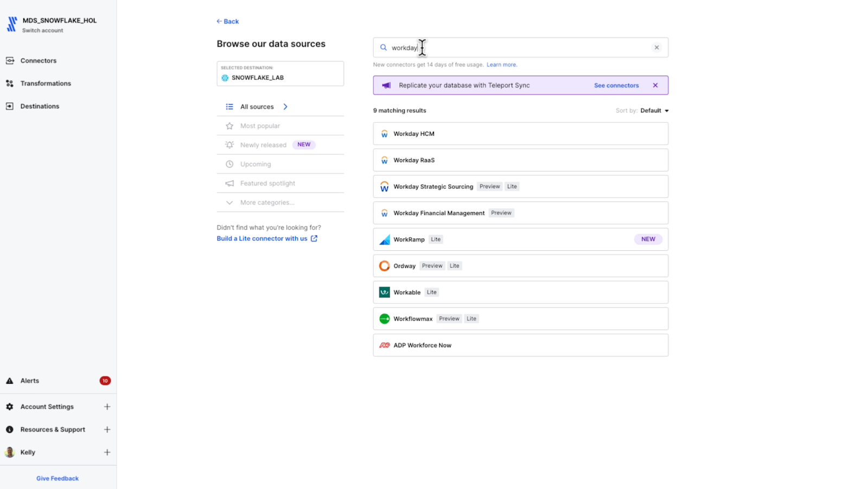The height and width of the screenshot is (489, 868).
Task: Select the Most popular category
Action: coord(280,126)
